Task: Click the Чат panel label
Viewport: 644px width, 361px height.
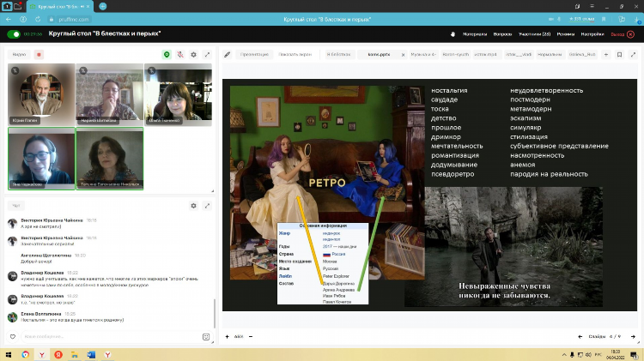Action: click(x=16, y=206)
